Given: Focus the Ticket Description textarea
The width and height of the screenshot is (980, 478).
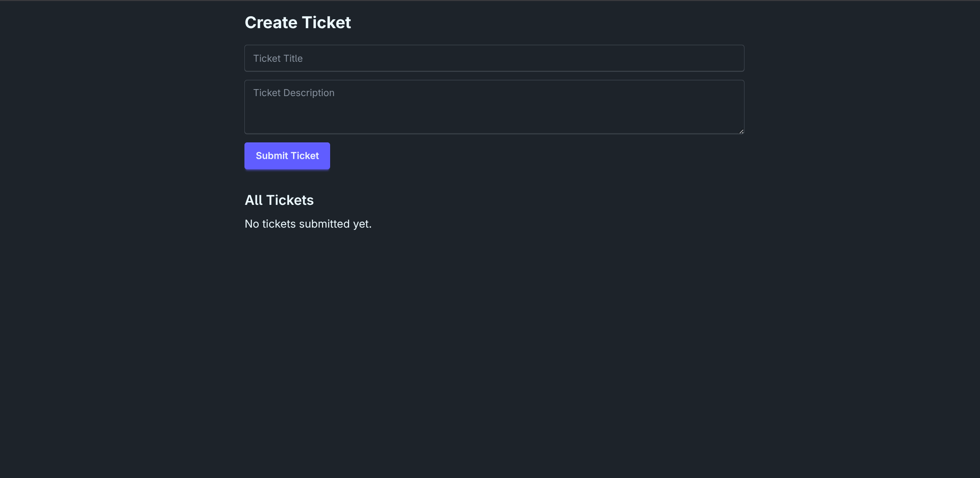Looking at the screenshot, I should tap(494, 107).
